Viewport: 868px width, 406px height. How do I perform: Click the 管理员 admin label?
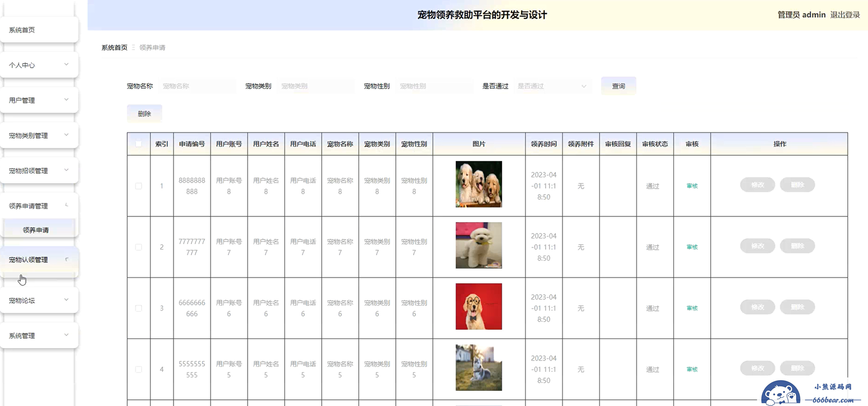(802, 15)
